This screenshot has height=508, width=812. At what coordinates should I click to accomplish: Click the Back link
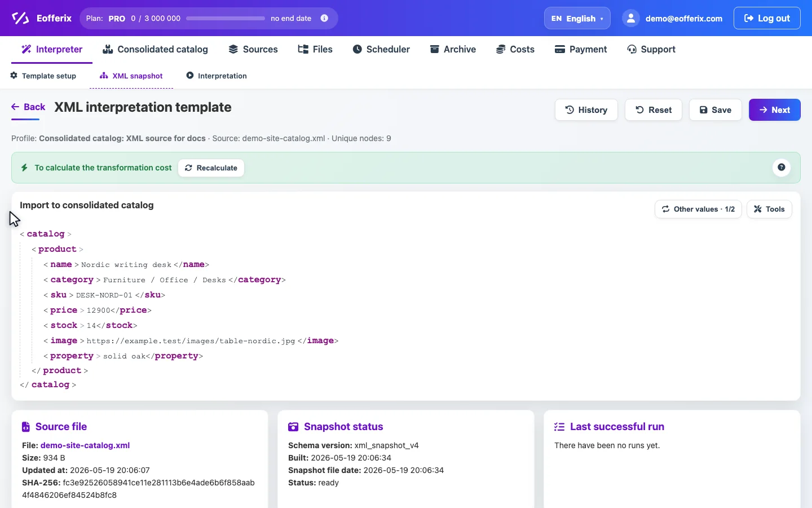coord(28,107)
